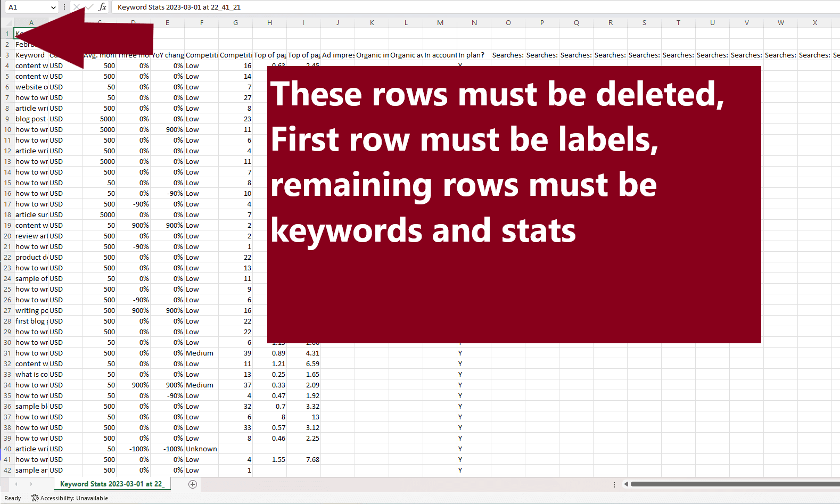Select column A header
This screenshot has height=504, width=840.
click(31, 22)
